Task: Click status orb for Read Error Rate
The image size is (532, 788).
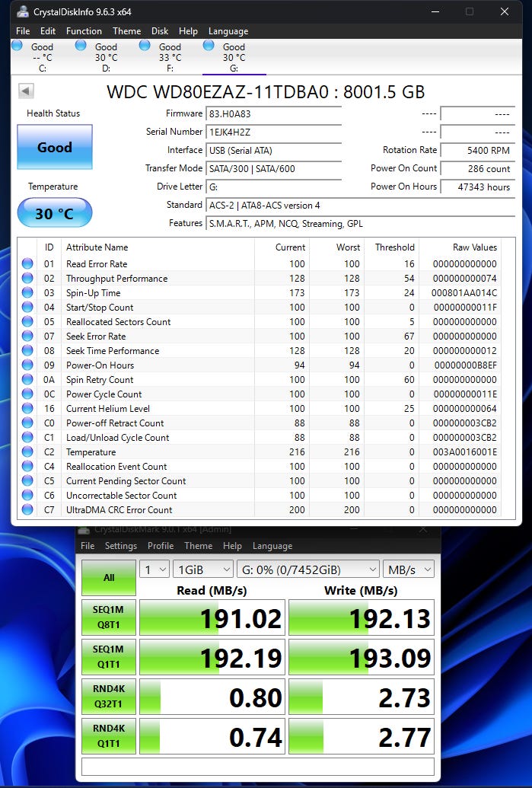Action: 27,263
